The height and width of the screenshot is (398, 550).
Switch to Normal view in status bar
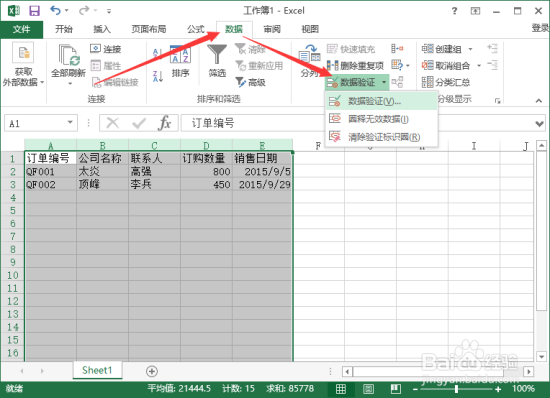pyautogui.click(x=341, y=389)
